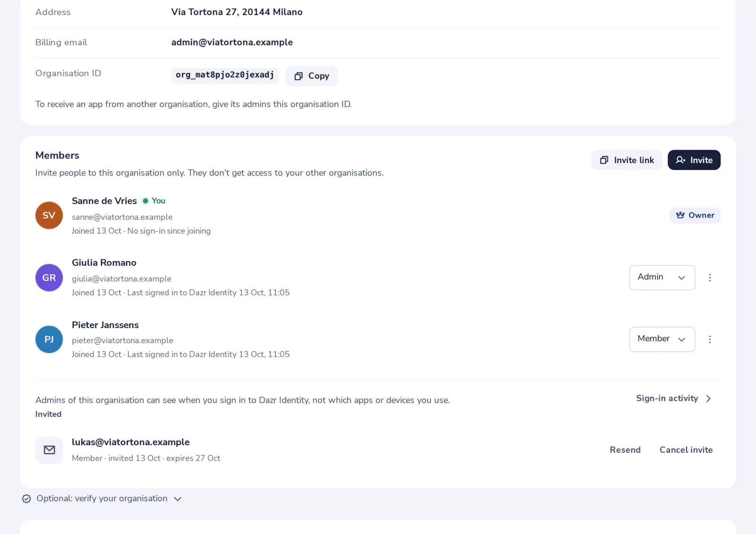Viewport: 756px width, 534px height.
Task: View Sign-in activity
Action: (674, 398)
